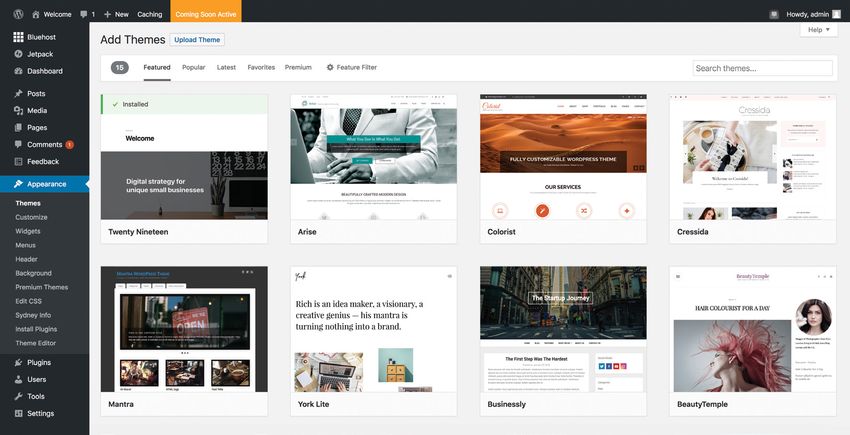The image size is (850, 435).
Task: Open Sydney Info submenu item
Action: [x=33, y=315]
